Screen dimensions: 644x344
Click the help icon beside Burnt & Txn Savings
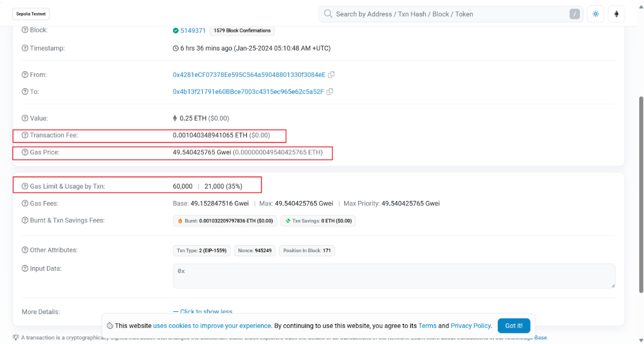pos(24,221)
